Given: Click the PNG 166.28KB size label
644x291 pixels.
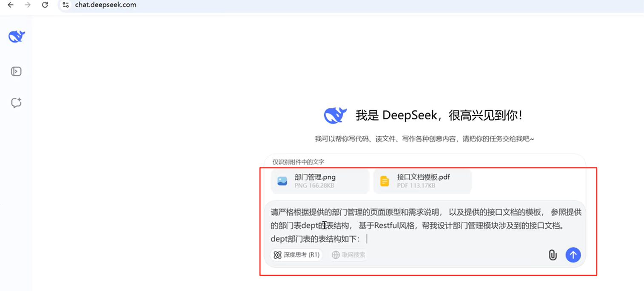Looking at the screenshot, I should 314,186.
